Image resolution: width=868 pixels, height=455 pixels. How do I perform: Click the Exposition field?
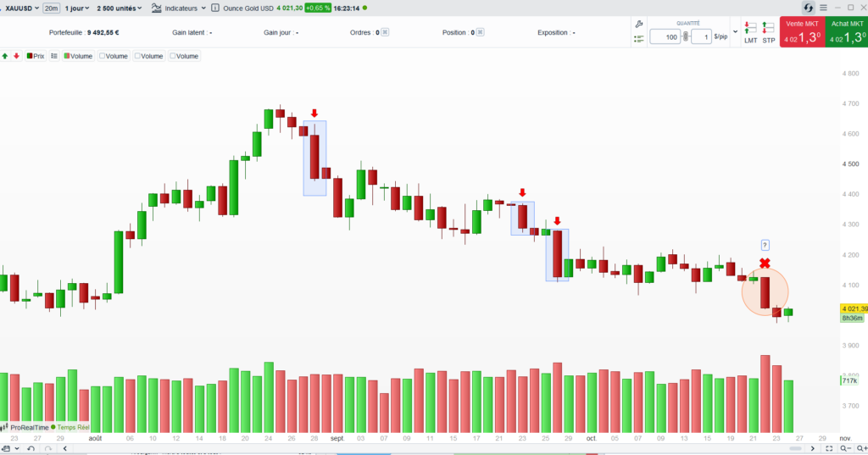556,33
